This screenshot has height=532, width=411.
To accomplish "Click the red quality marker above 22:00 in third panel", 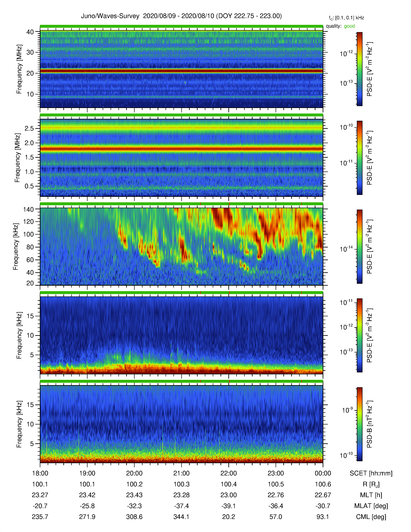I will [x=229, y=204].
